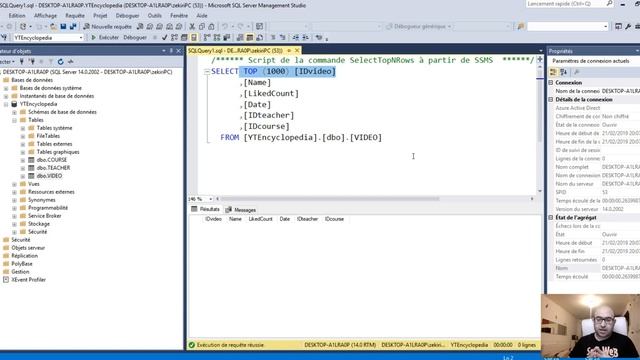The height and width of the screenshot is (360, 640).
Task: Open the YTEncyclopedia database dropdown
Action: point(81,38)
